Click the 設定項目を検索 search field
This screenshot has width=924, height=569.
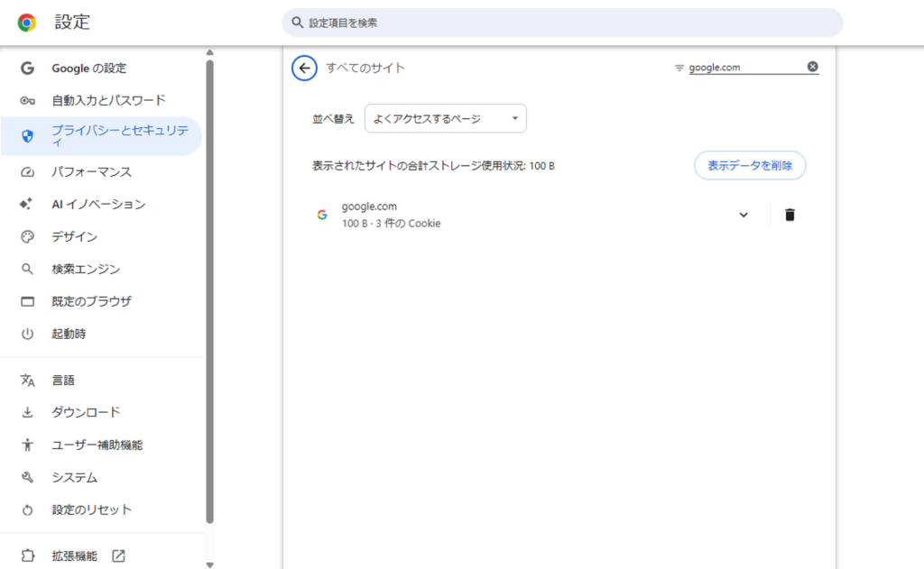(562, 23)
